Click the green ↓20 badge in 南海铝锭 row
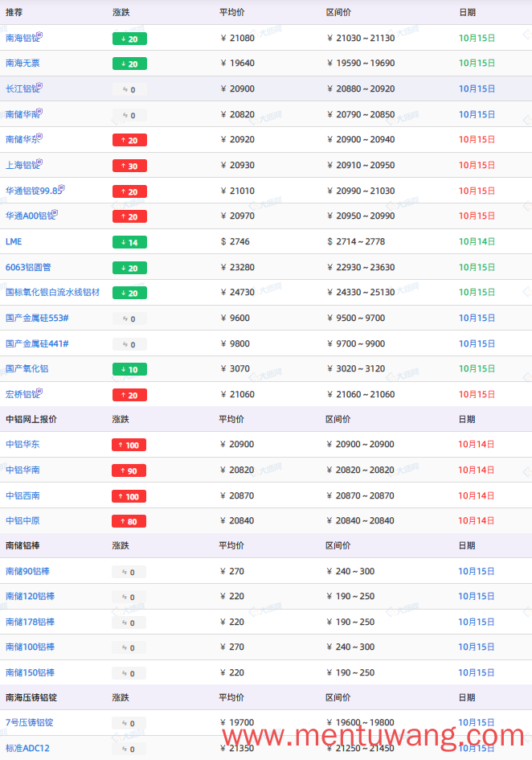 click(129, 39)
